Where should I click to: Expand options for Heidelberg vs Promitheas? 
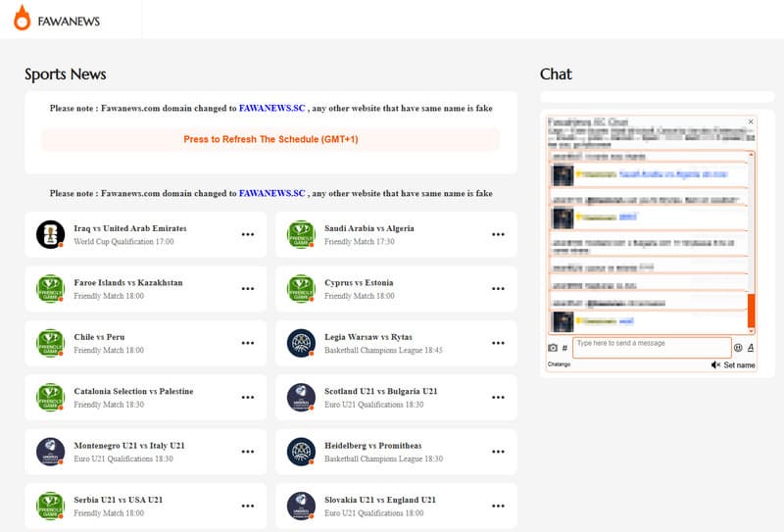(498, 452)
